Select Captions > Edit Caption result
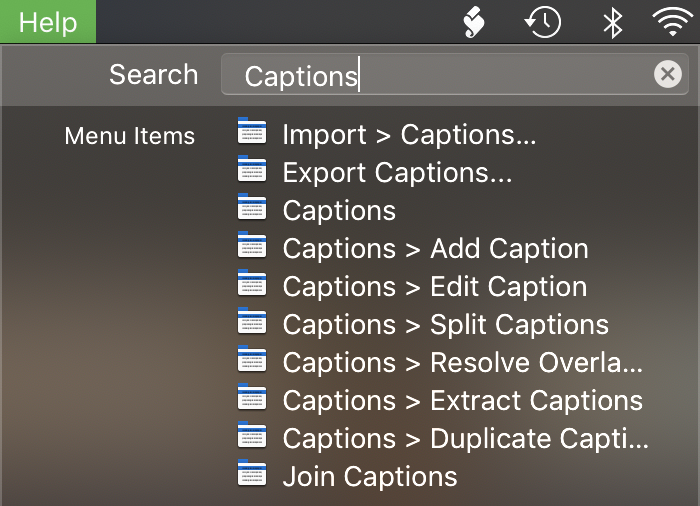This screenshot has width=700, height=506. [x=434, y=287]
